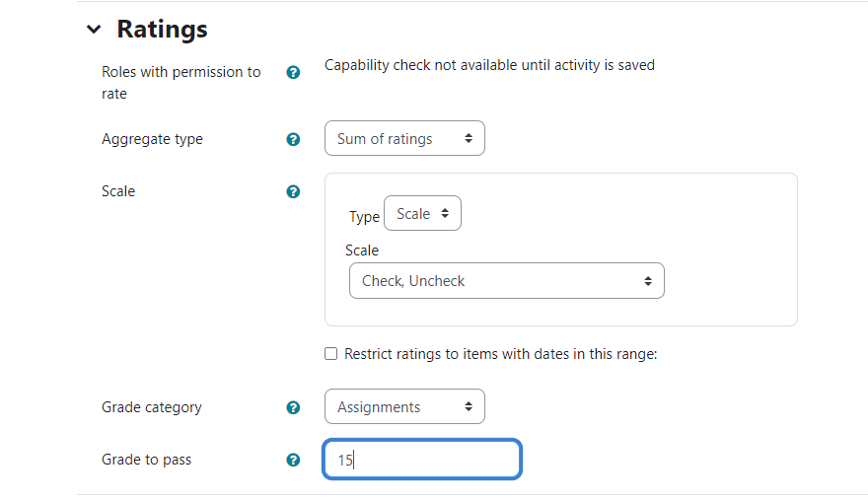Click the help icon beside Scale

[x=293, y=191]
